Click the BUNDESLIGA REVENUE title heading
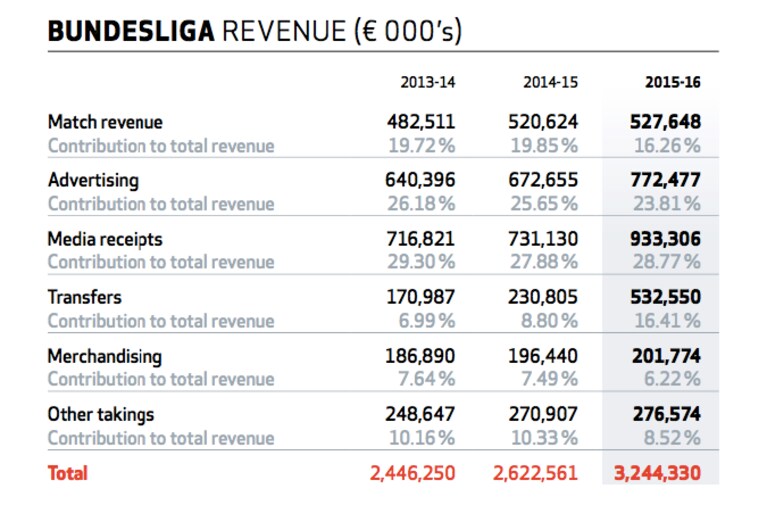The image size is (767, 505). click(x=254, y=32)
